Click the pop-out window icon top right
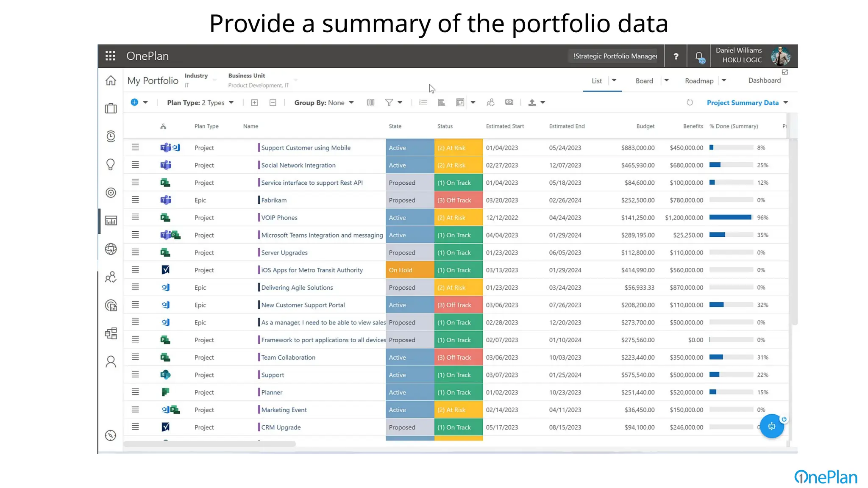 tap(785, 72)
